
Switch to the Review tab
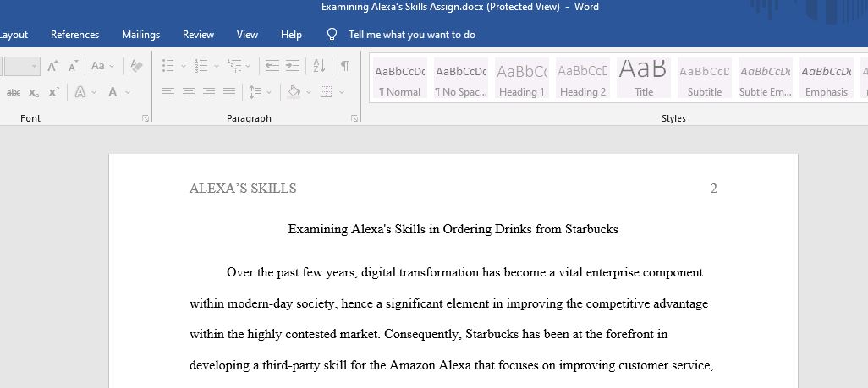point(198,35)
